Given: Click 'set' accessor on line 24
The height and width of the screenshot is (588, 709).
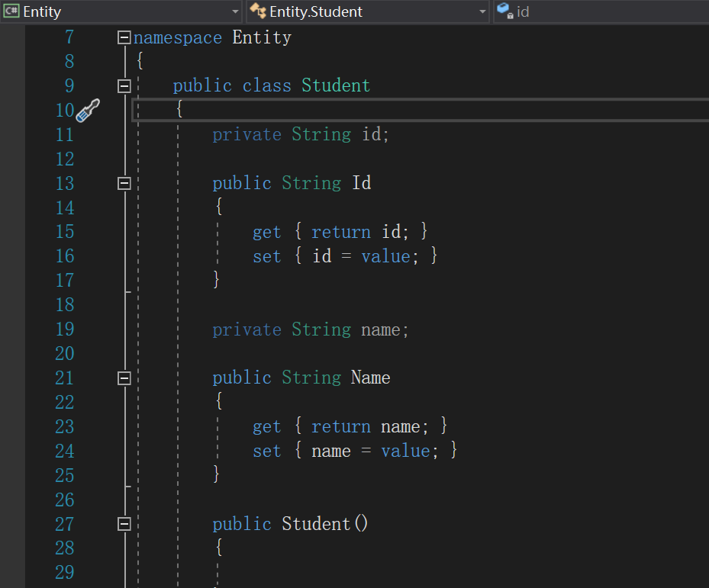Looking at the screenshot, I should 267,451.
